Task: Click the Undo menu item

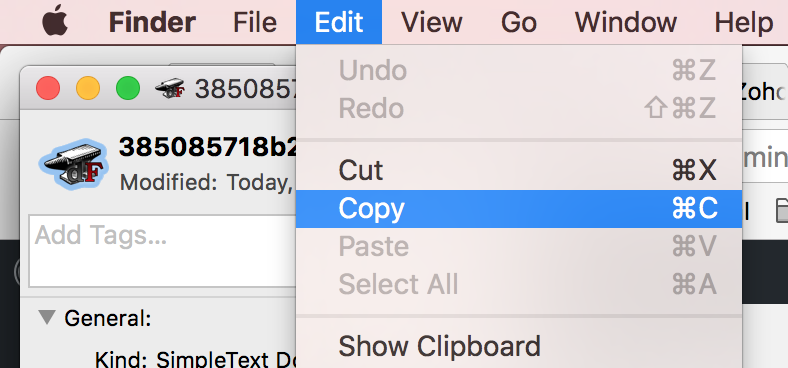Action: 519,70
